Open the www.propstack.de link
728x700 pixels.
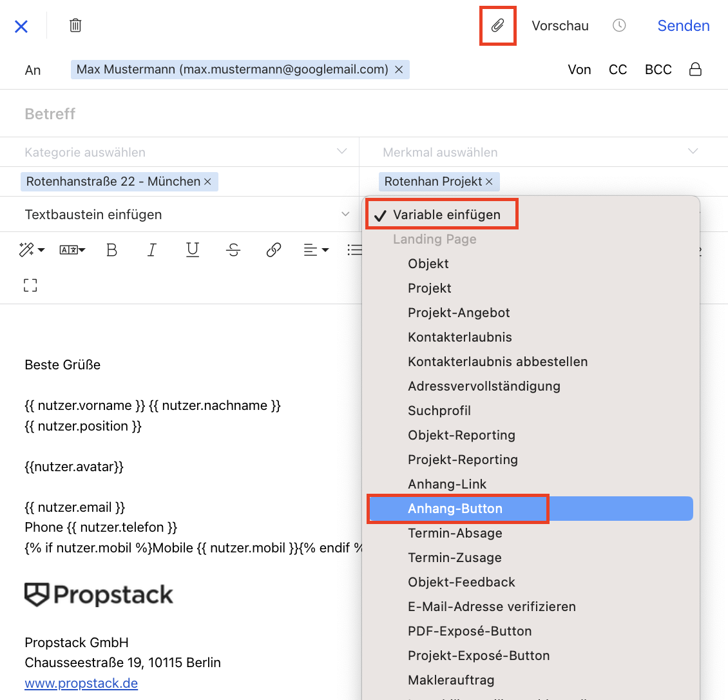(81, 683)
